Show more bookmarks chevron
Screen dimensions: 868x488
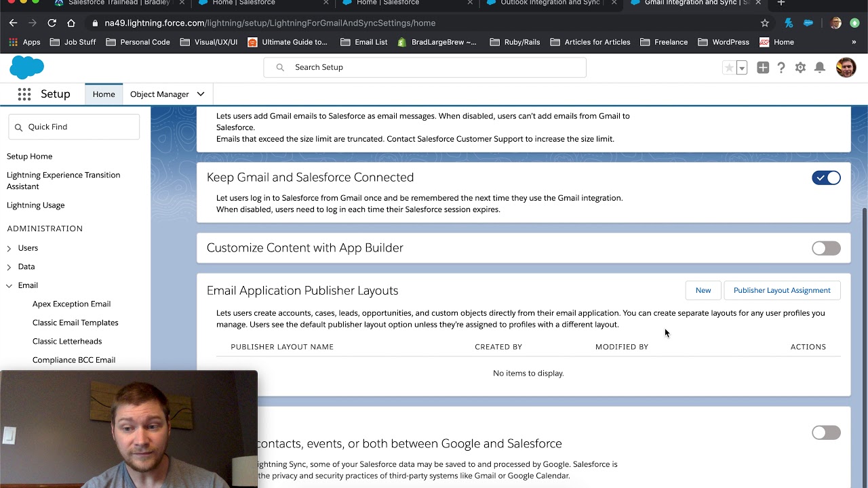click(854, 42)
